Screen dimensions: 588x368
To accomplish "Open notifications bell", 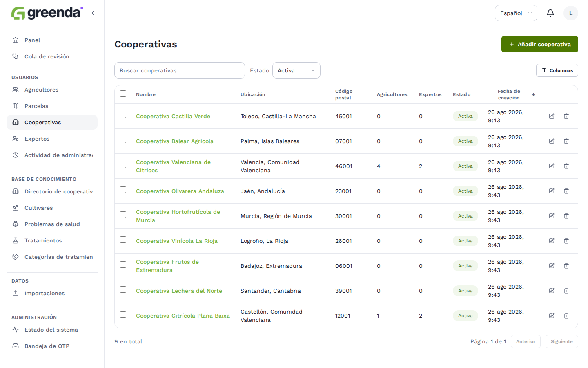I will (x=550, y=13).
